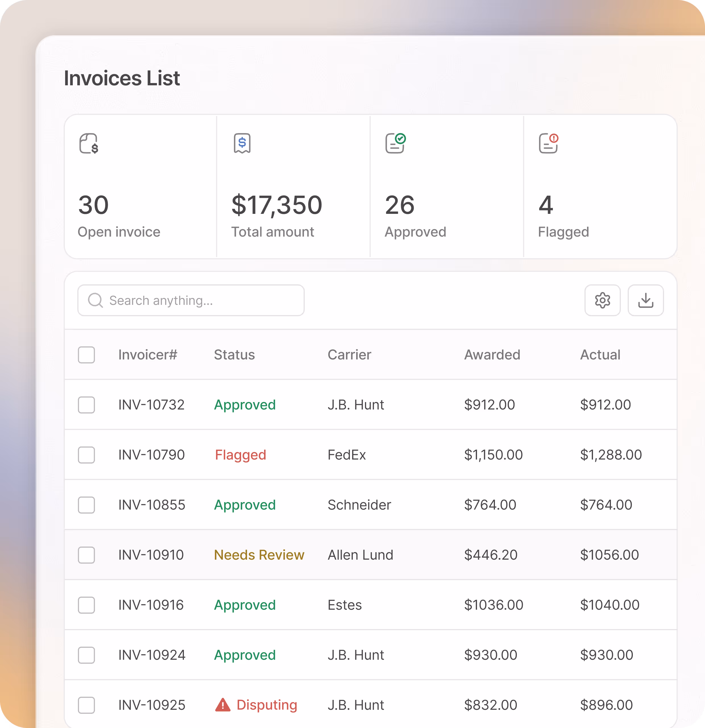Screen dimensions: 705x728
Task: Open table settings with gear icon
Action: coord(602,300)
